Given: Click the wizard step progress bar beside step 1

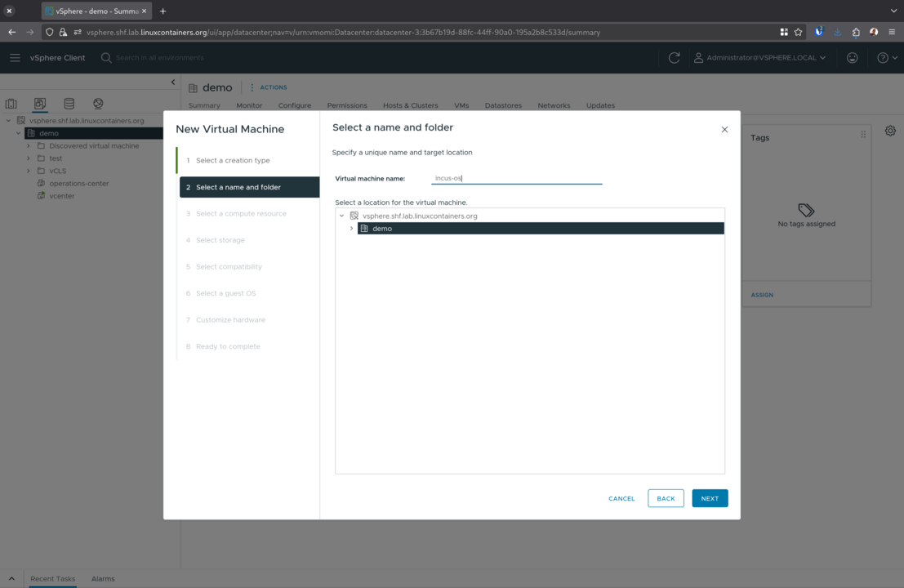Looking at the screenshot, I should click(x=176, y=160).
